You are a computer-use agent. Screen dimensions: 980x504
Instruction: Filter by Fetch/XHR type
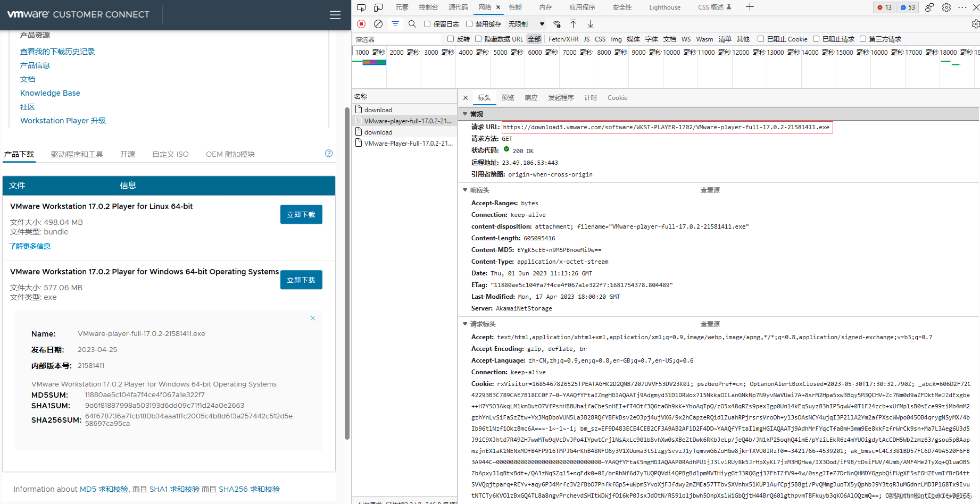pos(563,39)
